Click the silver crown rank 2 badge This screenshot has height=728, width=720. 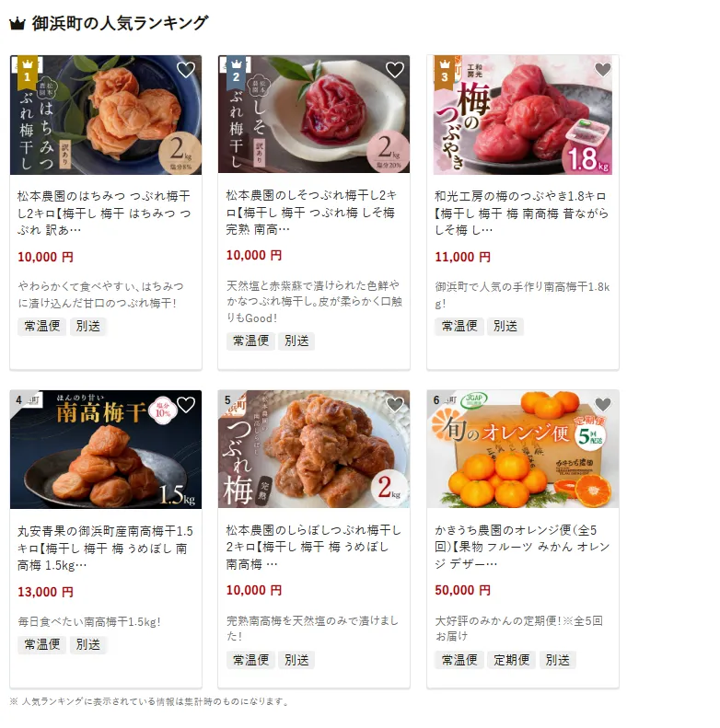point(236,73)
